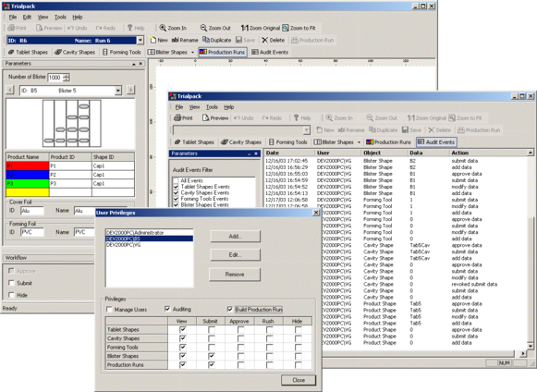
Task: Open Blister Shapes in the Audit Events window
Action: pos(334,141)
